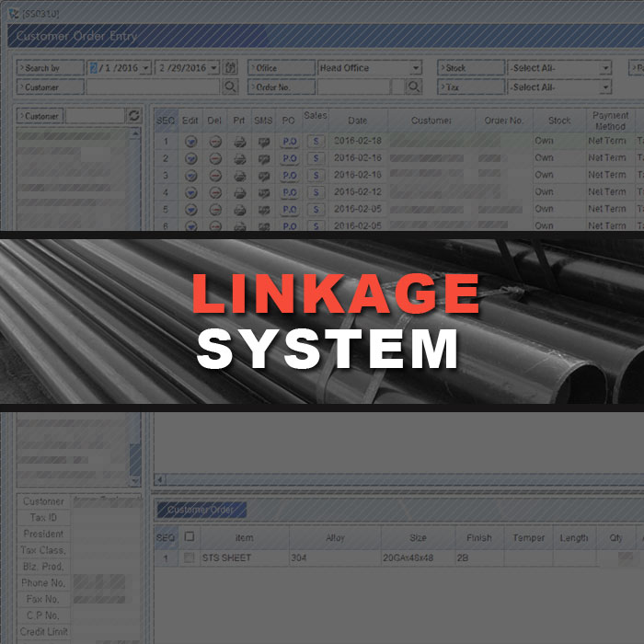The image size is (644, 644).
Task: Click the P.O button in row 5
Action: tap(290, 210)
